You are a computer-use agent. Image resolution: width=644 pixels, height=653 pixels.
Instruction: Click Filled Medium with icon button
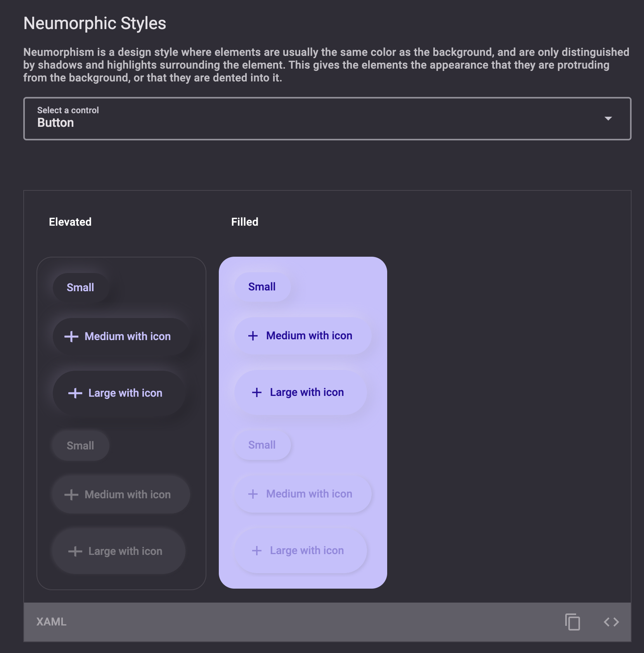(x=303, y=336)
